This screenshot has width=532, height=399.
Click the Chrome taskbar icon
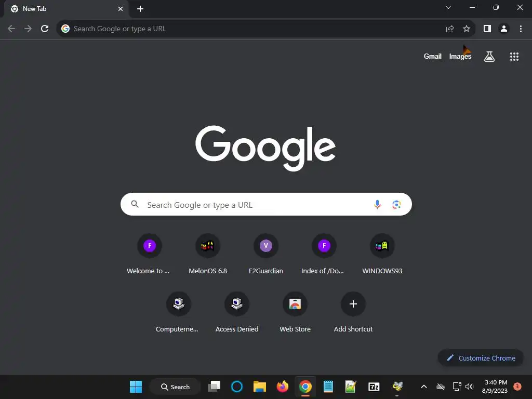pyautogui.click(x=305, y=387)
